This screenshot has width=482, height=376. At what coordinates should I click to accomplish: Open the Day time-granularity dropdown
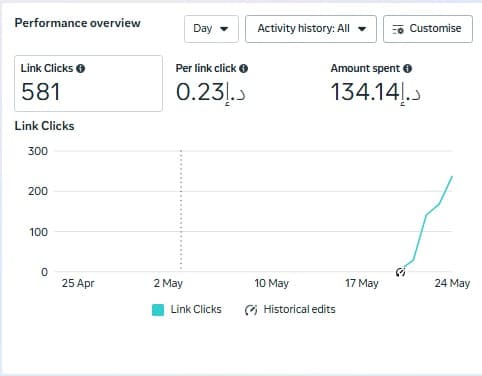coord(211,29)
